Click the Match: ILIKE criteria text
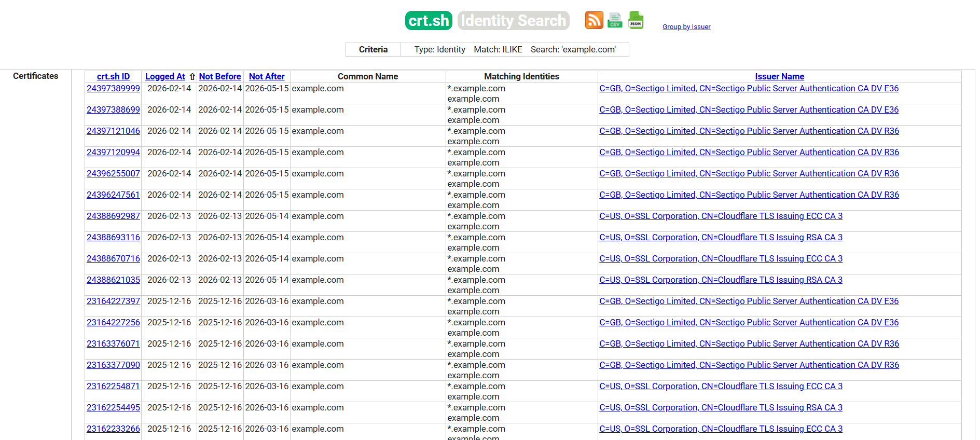The image size is (980, 440). pyautogui.click(x=498, y=49)
